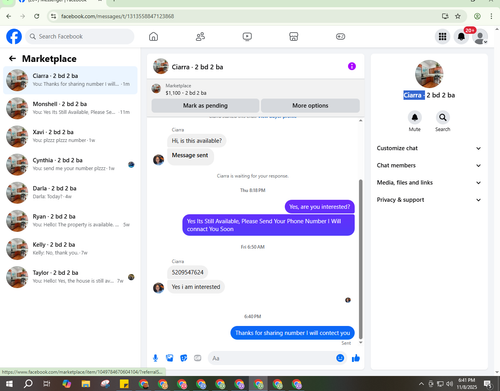Click the More options button

tap(310, 105)
